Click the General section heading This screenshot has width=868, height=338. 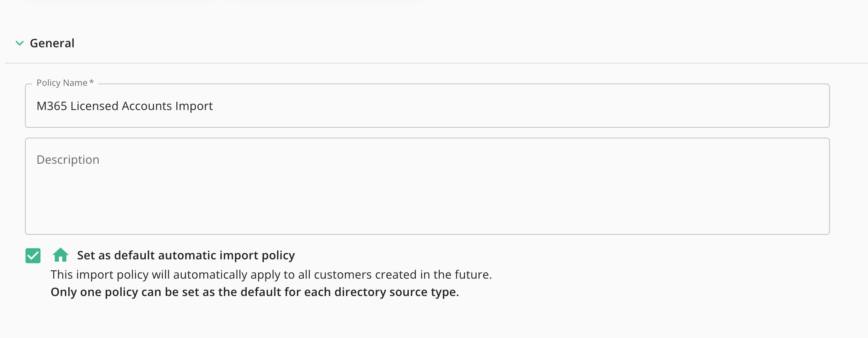52,43
